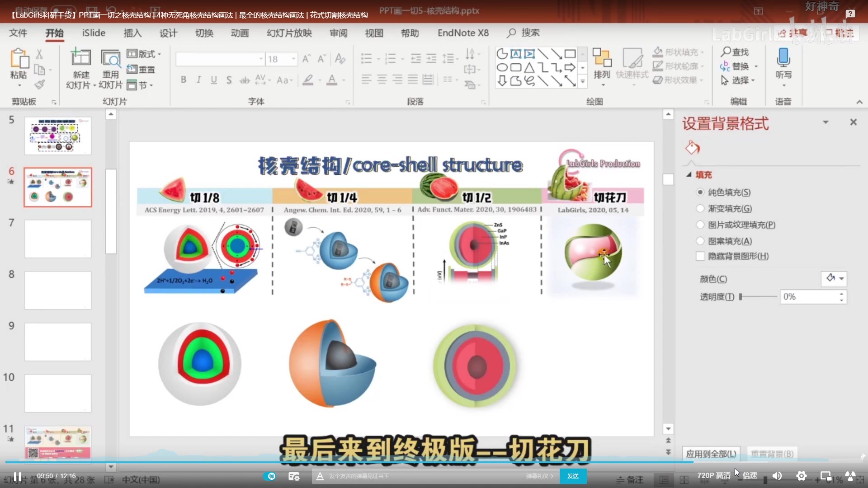Click the Send (发送) danmaku button
This screenshot has height=488, width=868.
coord(573,476)
